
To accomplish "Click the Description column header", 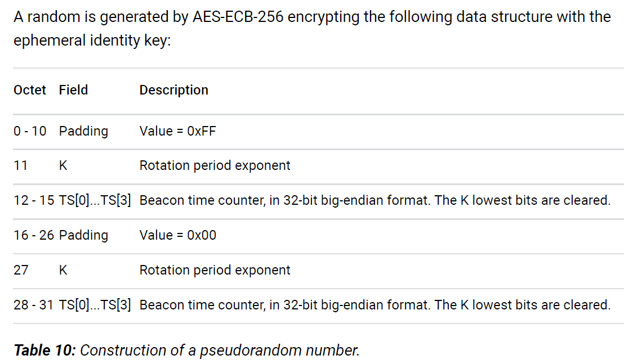I will pos(174,90).
